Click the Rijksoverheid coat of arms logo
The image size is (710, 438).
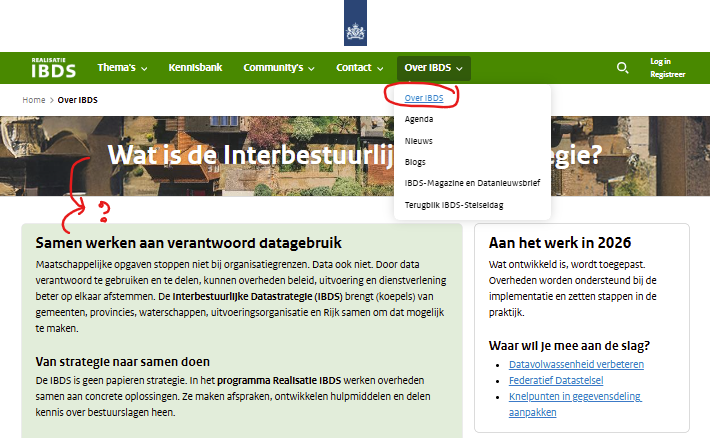(355, 23)
